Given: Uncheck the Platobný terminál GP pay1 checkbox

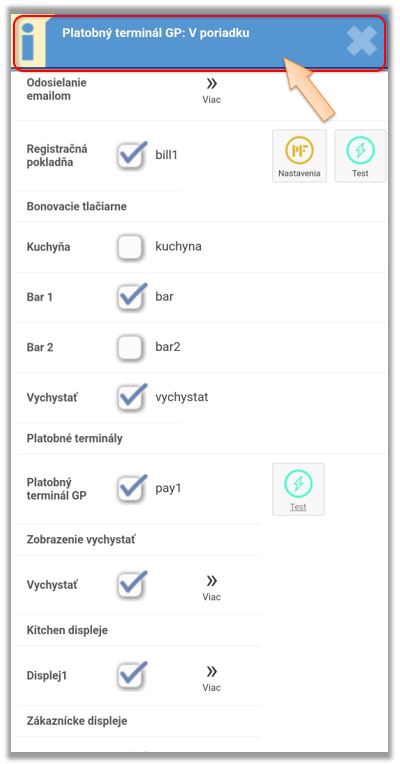Looking at the screenshot, I should [132, 489].
